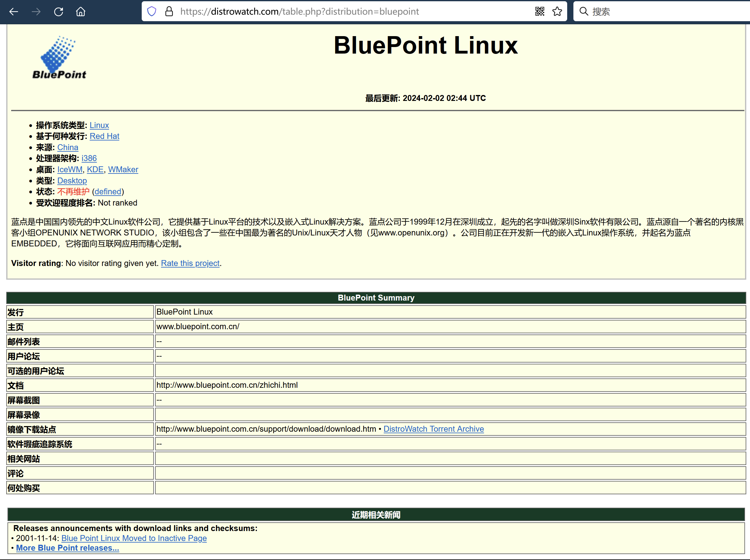Image resolution: width=750 pixels, height=560 pixels.
Task: Click the distrowatch.com address bar URL
Action: pyautogui.click(x=300, y=12)
